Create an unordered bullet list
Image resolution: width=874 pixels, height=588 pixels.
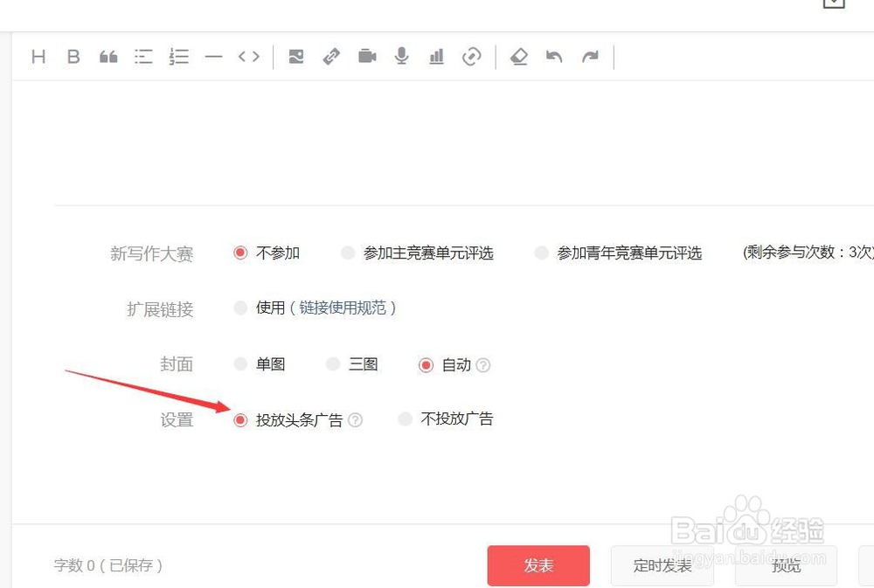[x=143, y=57]
